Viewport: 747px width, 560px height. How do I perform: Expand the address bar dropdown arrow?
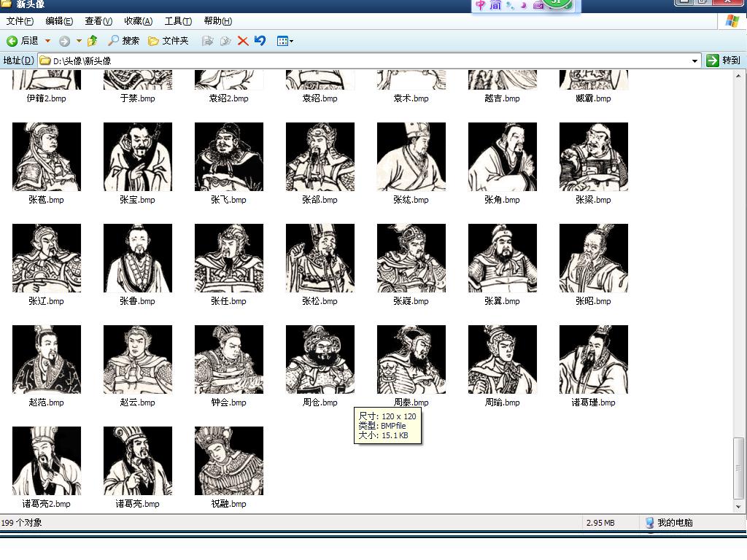coord(694,61)
